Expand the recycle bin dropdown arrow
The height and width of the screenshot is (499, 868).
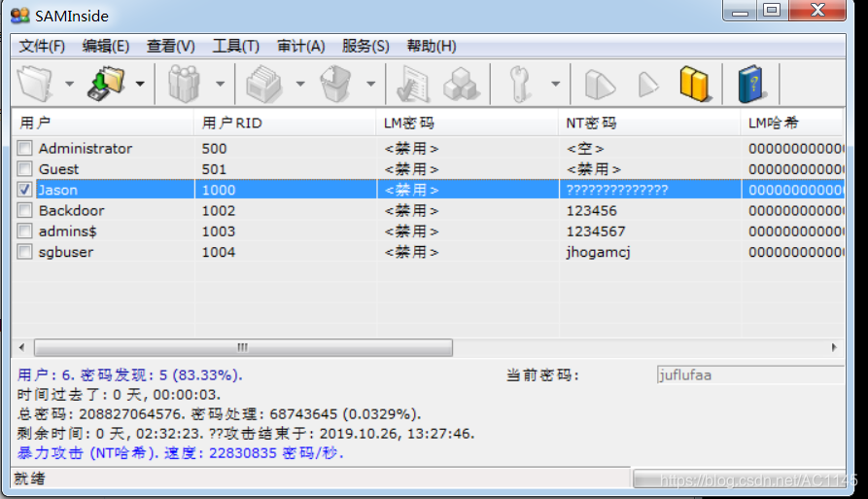coord(371,85)
